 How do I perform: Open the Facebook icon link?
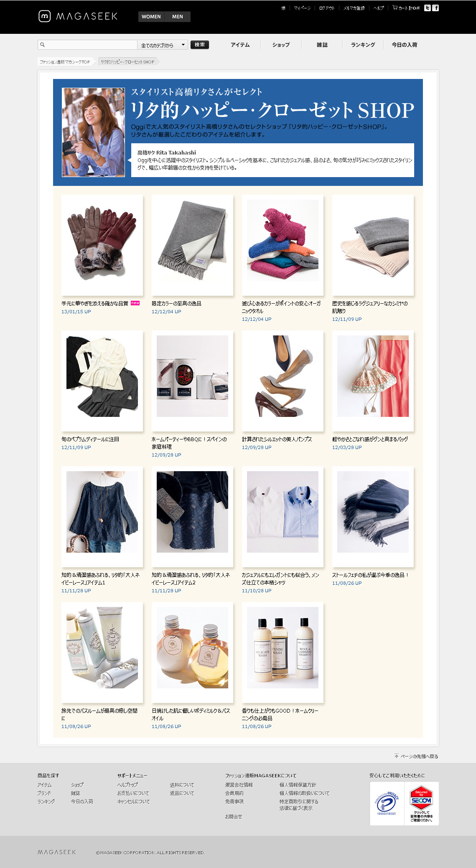point(435,8)
